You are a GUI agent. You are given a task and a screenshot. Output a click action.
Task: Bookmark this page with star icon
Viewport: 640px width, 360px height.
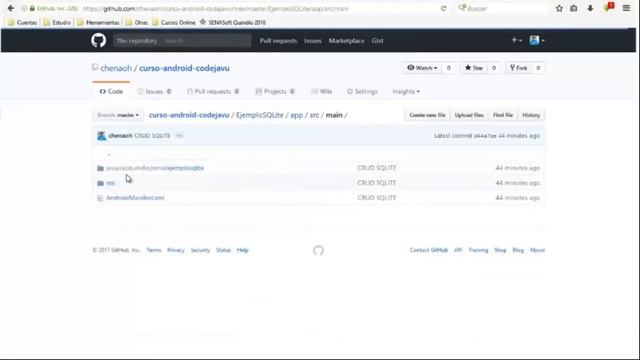[x=559, y=8]
